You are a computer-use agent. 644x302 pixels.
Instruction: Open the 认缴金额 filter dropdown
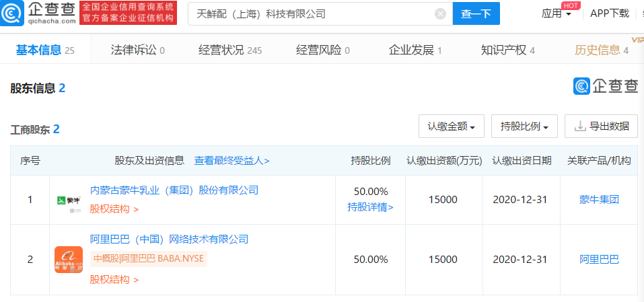click(x=452, y=126)
